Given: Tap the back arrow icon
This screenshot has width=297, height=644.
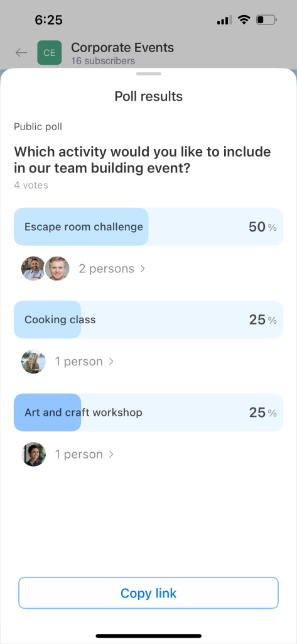Looking at the screenshot, I should coord(21,53).
